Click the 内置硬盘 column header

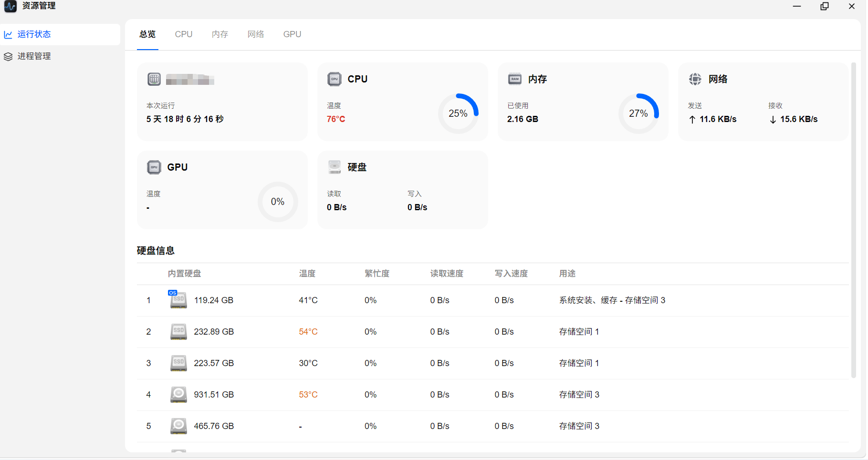click(184, 274)
